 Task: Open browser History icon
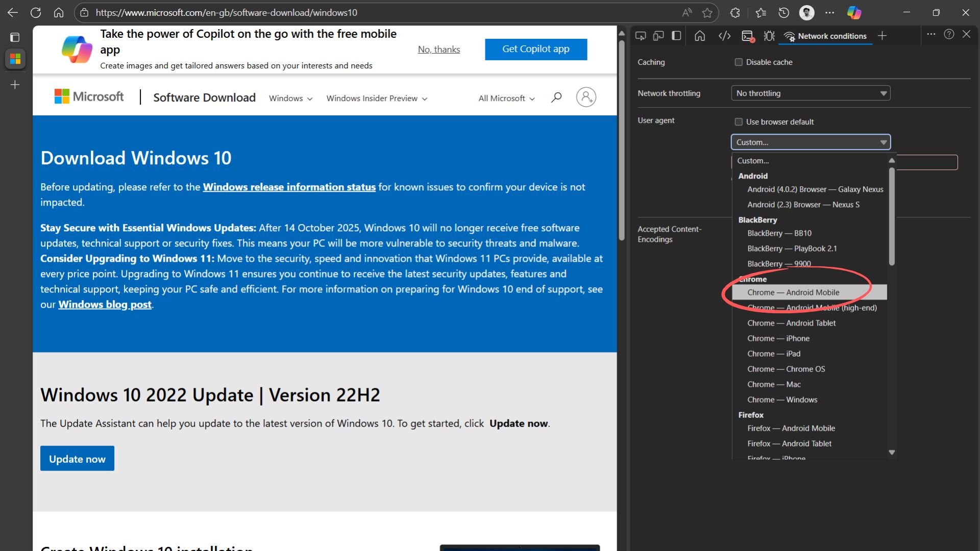(x=784, y=13)
